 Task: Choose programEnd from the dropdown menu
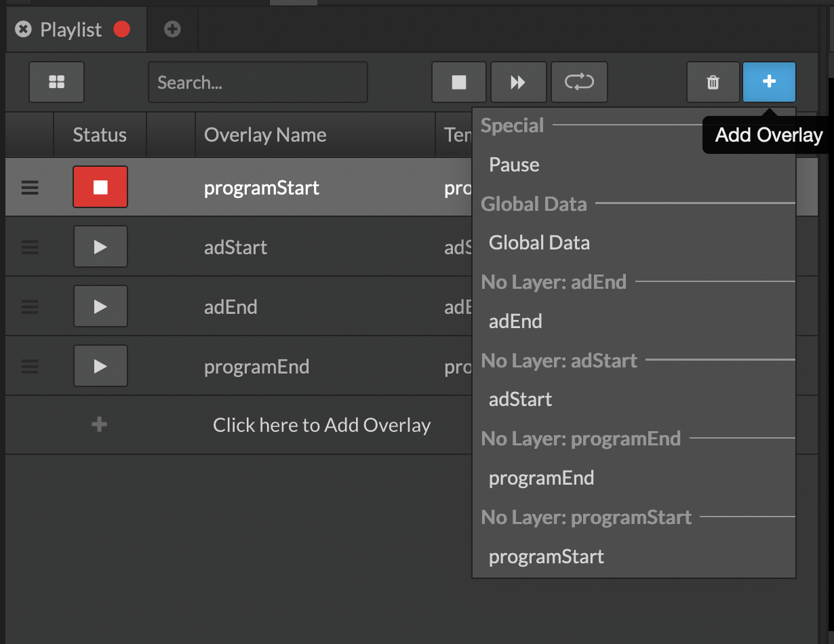(x=541, y=478)
